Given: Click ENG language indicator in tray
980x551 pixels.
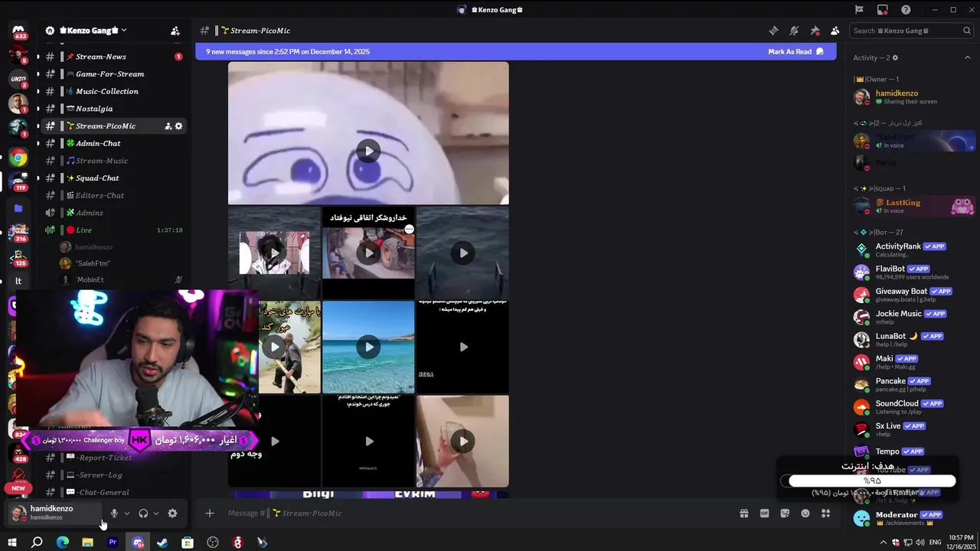Looking at the screenshot, I should [x=935, y=543].
